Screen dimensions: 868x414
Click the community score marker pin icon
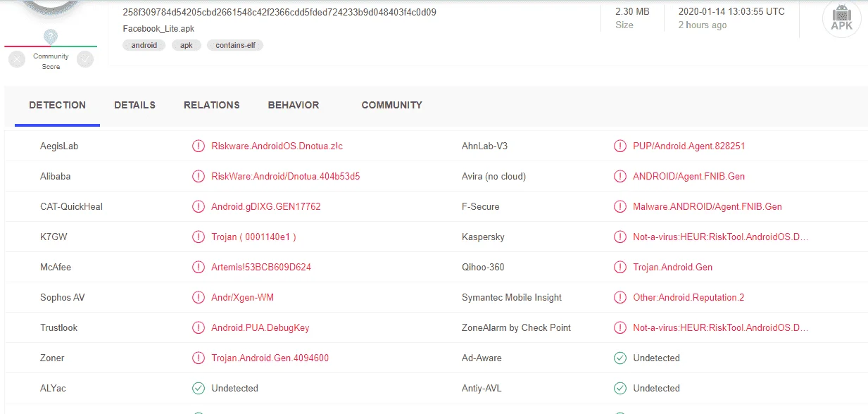51,37
